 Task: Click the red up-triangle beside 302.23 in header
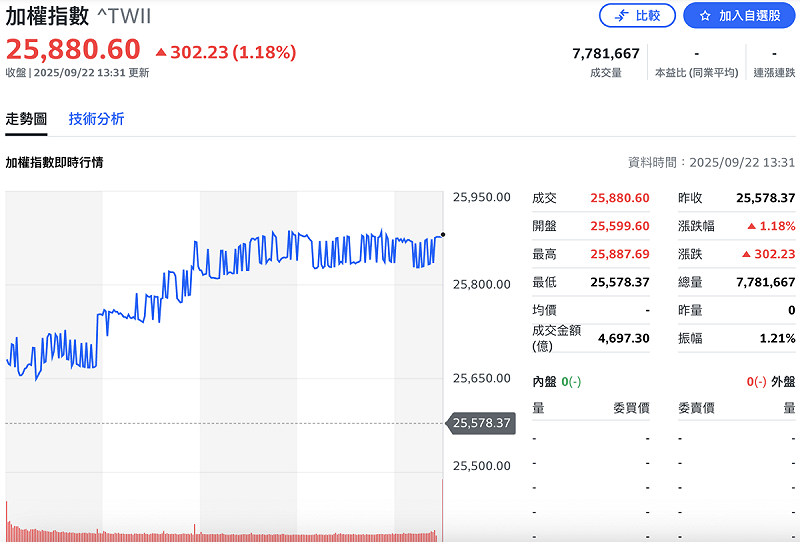[161, 52]
